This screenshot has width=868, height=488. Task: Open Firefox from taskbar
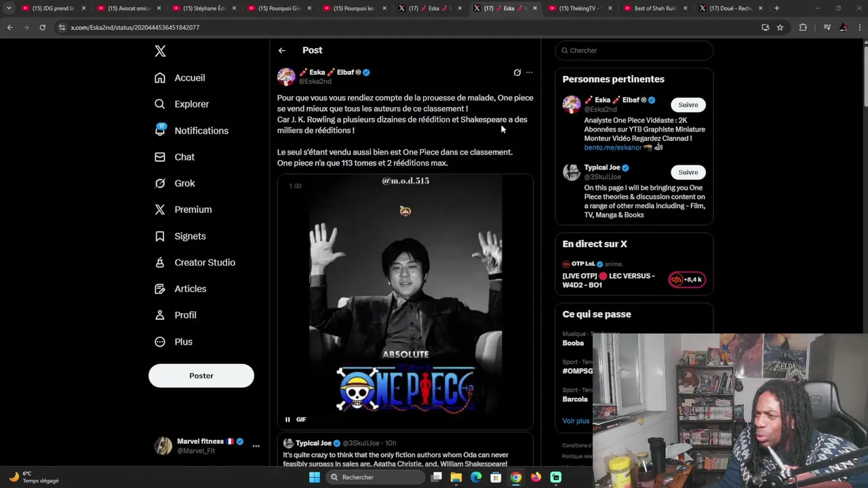536,477
